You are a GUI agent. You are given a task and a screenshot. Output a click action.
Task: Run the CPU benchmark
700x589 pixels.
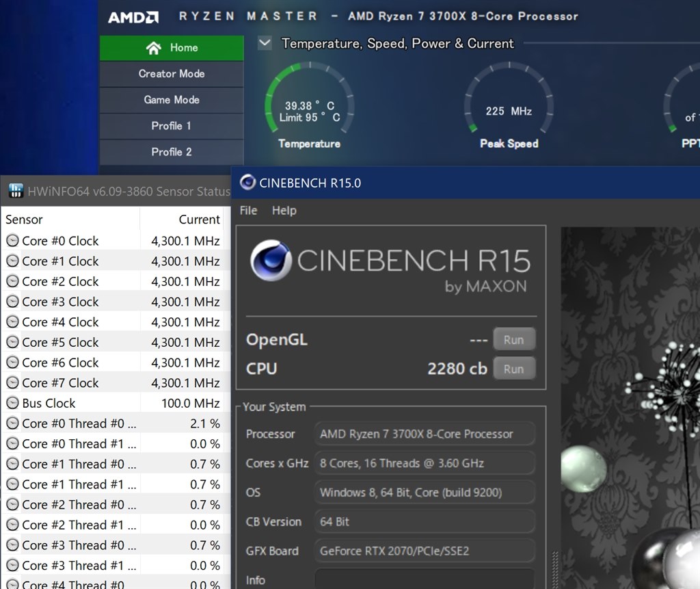pos(514,369)
